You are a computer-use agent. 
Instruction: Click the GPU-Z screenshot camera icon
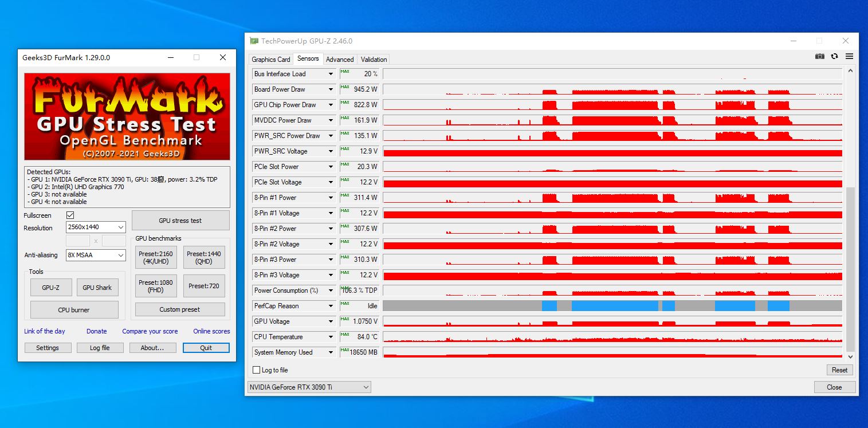pyautogui.click(x=820, y=56)
